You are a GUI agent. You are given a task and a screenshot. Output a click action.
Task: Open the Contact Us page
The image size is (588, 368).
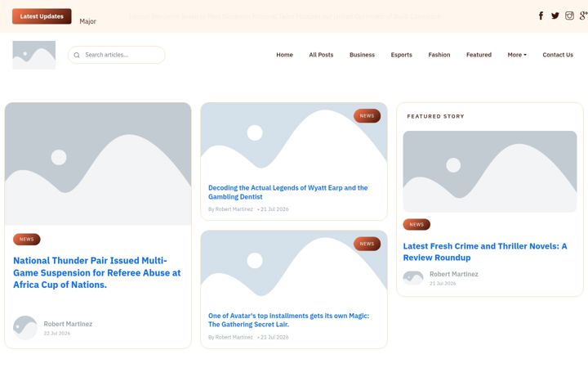558,55
